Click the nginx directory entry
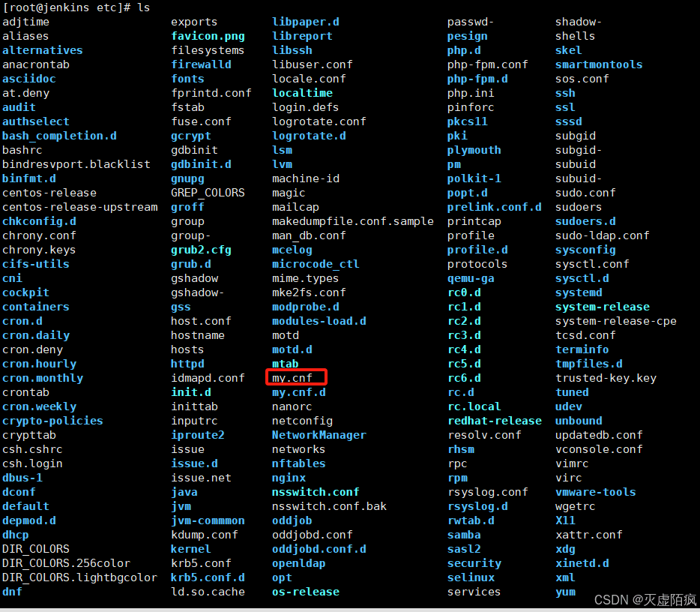The image size is (700, 612). tap(289, 478)
